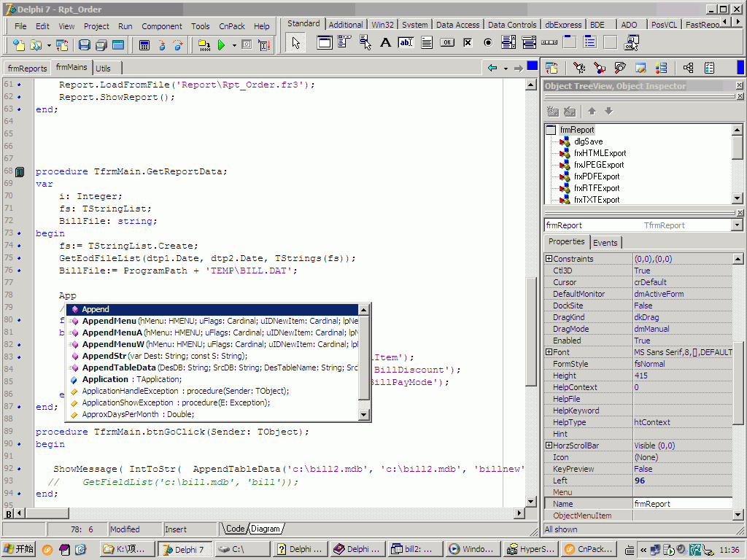This screenshot has width=747, height=560.
Task: Open the CnPack menu
Action: (231, 26)
